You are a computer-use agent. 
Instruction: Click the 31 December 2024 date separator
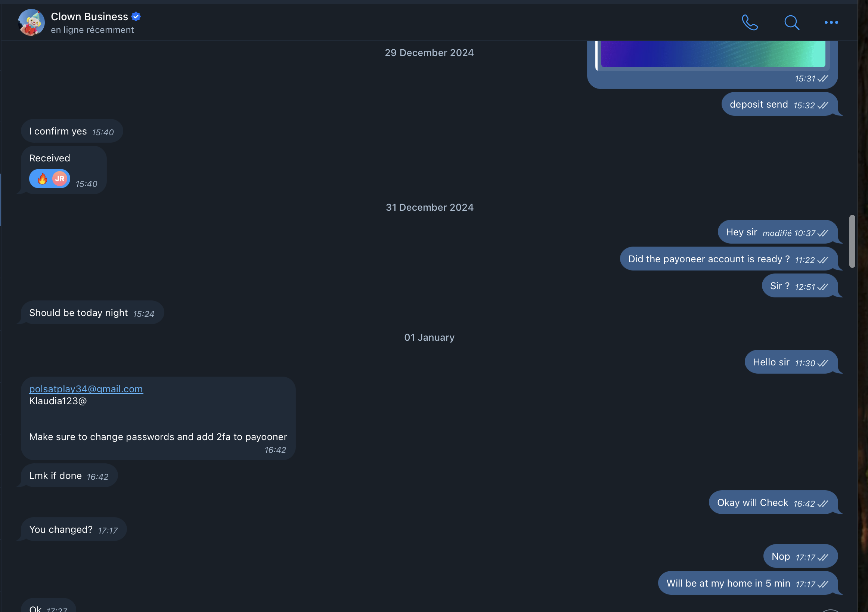[430, 207]
